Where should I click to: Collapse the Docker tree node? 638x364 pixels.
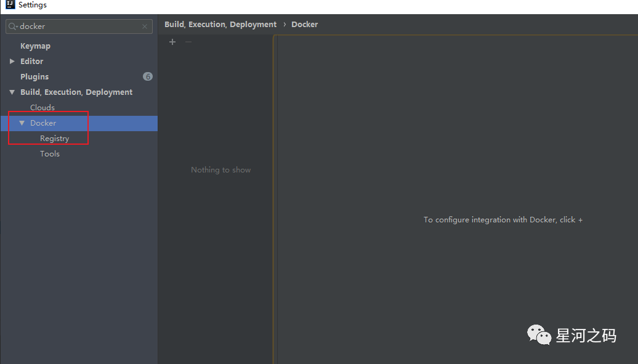pyautogui.click(x=22, y=123)
